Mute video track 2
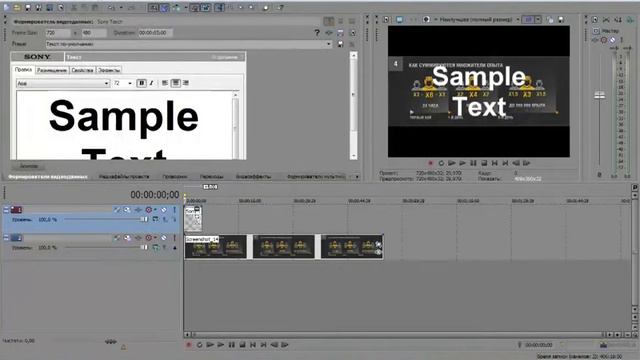 [164, 238]
